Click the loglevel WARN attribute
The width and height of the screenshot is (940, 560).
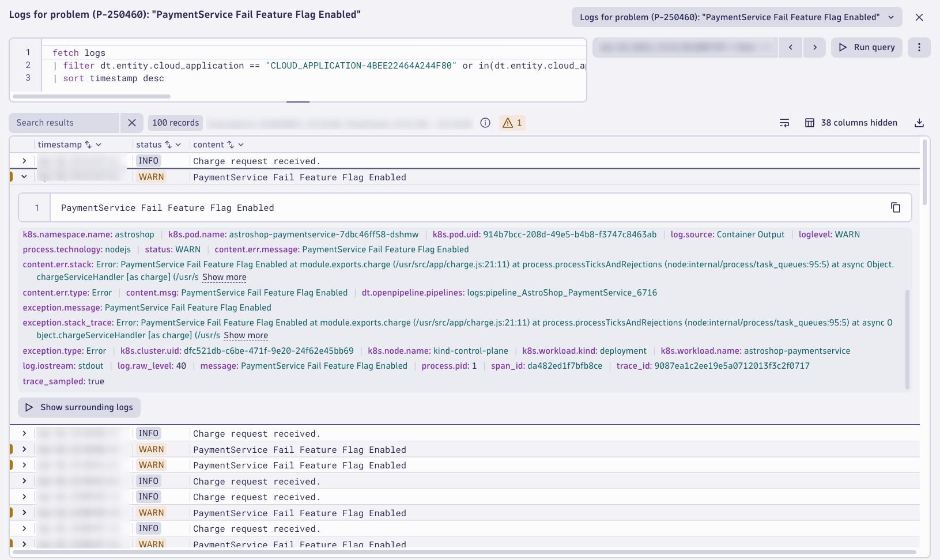point(829,234)
